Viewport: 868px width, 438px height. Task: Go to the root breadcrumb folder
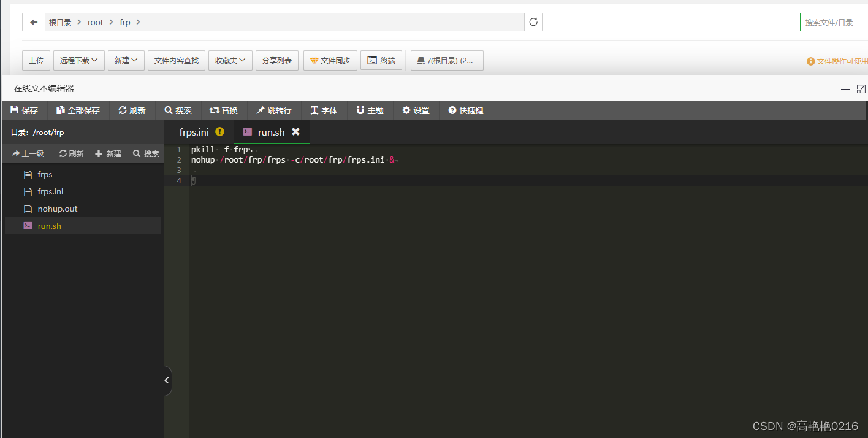[x=96, y=22]
